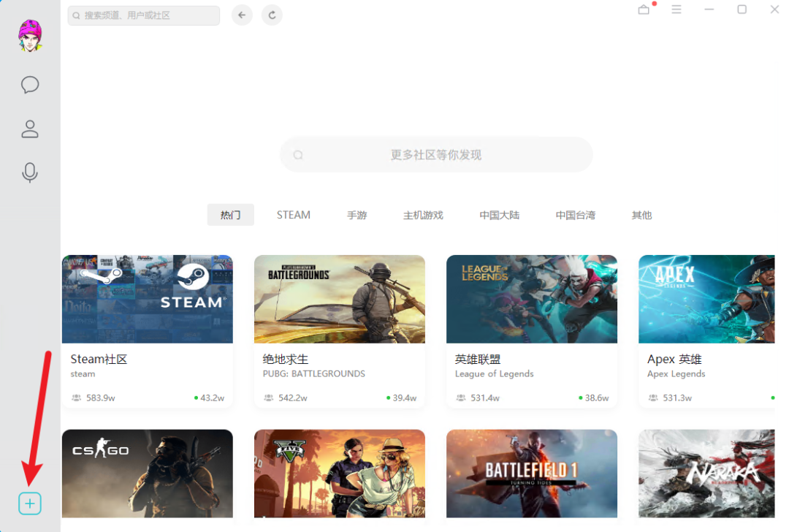Screen dimensions: 789x532
Task: Select the 主机游戏 tab
Action: (x=423, y=215)
